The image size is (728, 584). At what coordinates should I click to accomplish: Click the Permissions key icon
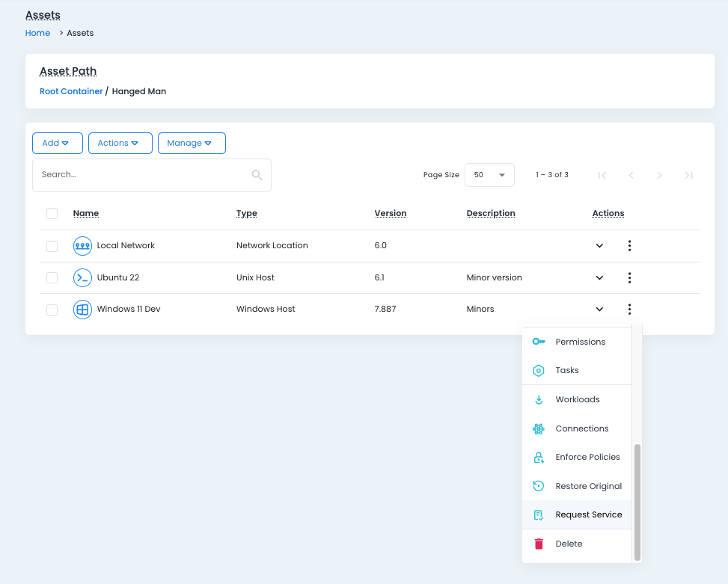point(539,342)
